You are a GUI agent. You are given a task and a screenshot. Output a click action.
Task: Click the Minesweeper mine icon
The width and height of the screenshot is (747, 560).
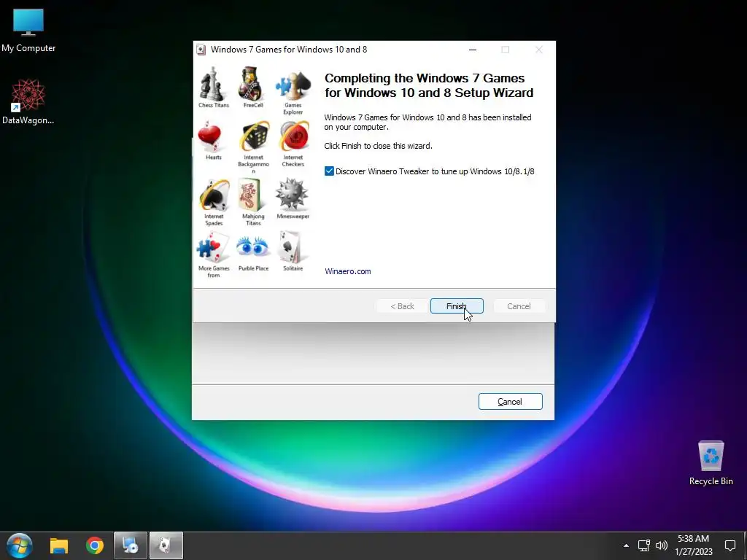click(293, 194)
